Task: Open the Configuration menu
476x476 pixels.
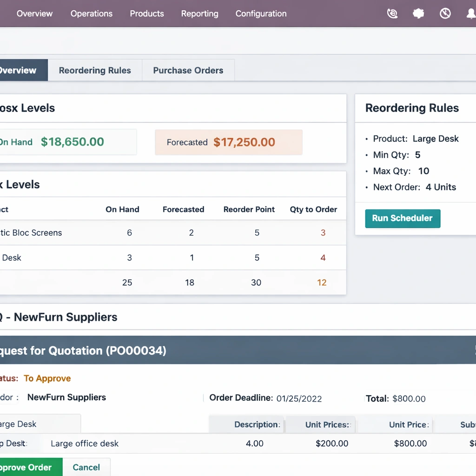Action: pos(261,13)
